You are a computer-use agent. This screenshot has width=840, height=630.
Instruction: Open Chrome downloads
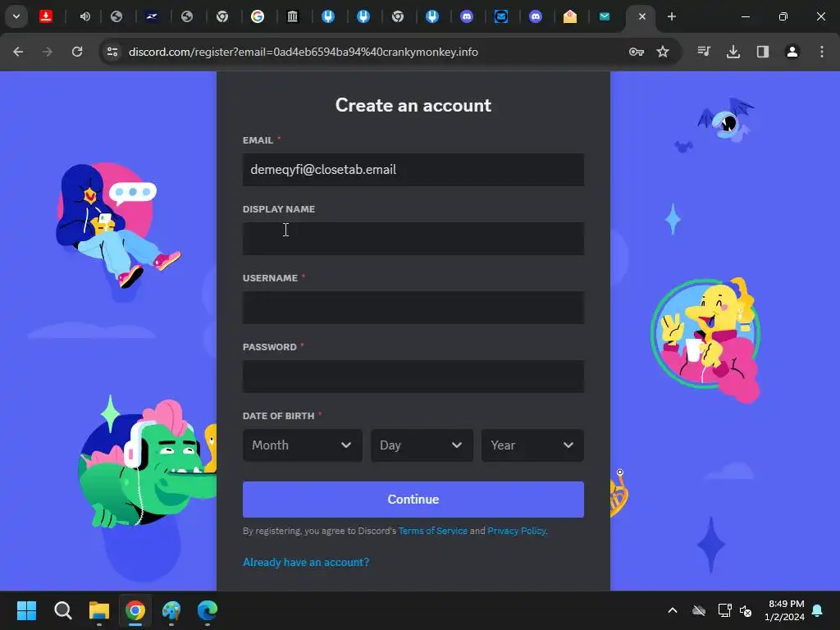(733, 52)
